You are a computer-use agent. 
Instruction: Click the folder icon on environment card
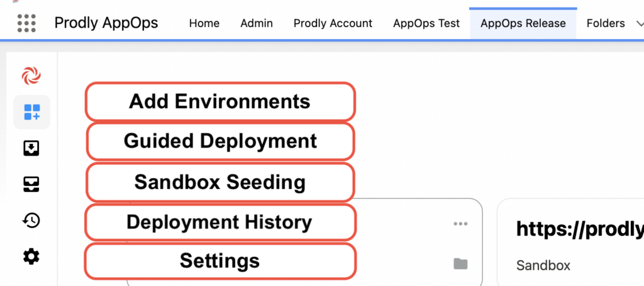point(460,264)
